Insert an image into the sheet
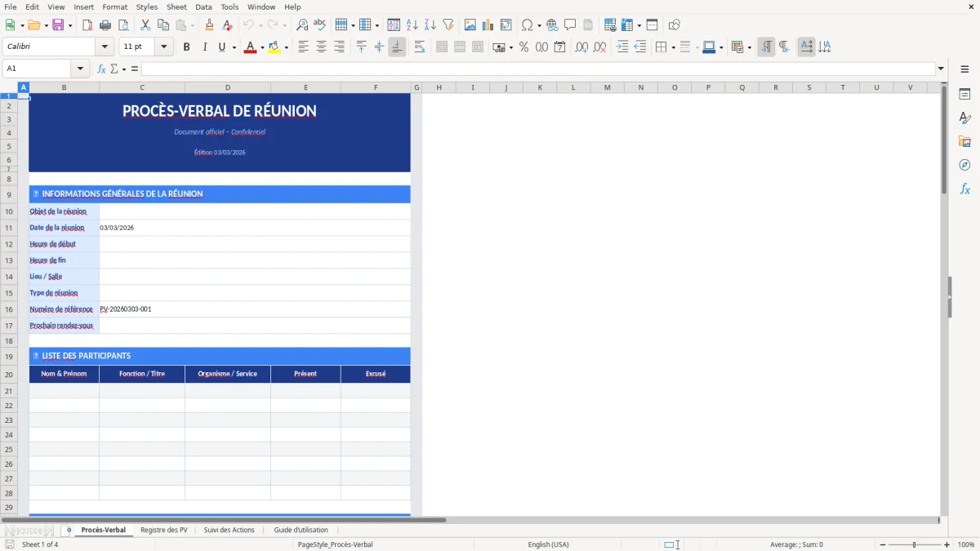Screen dimensions: 980x551 point(470,24)
